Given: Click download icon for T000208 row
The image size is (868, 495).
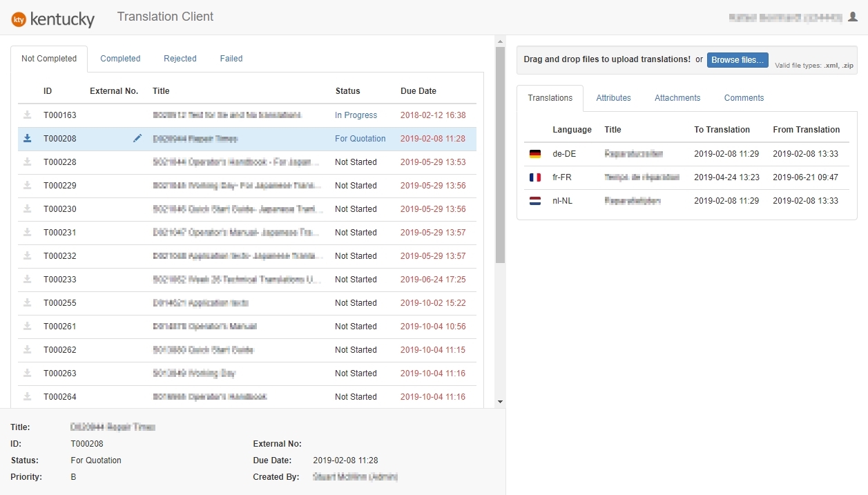Looking at the screenshot, I should [x=28, y=139].
